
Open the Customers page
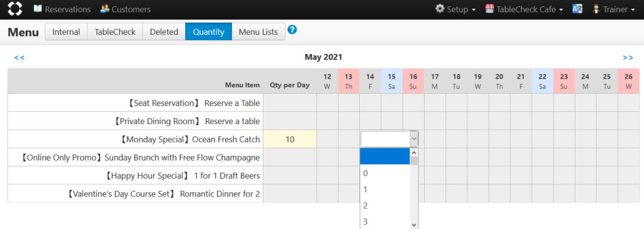coord(125,9)
